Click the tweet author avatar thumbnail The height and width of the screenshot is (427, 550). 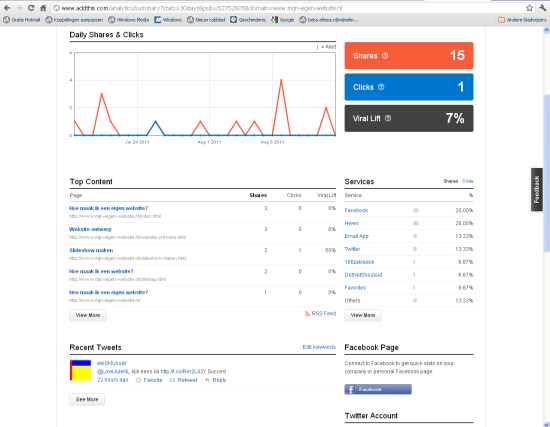80,370
